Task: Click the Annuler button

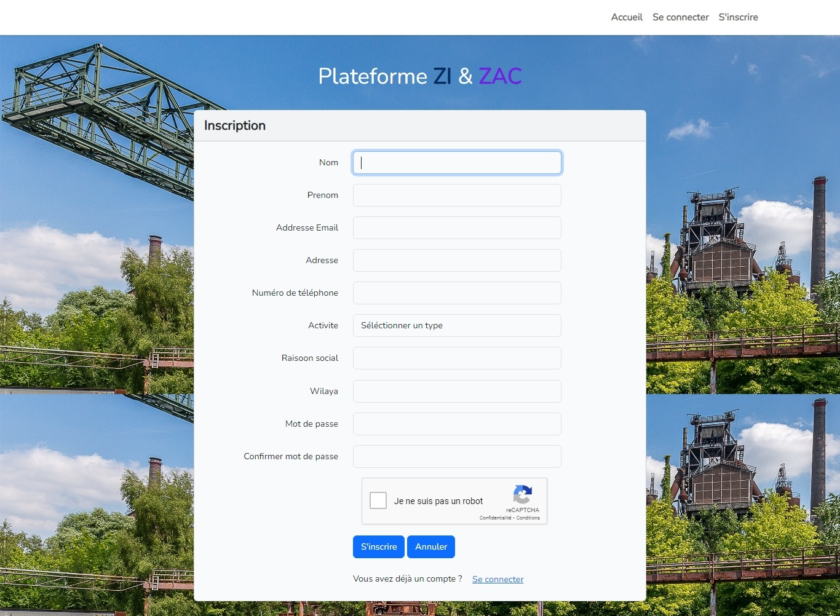Action: tap(430, 547)
